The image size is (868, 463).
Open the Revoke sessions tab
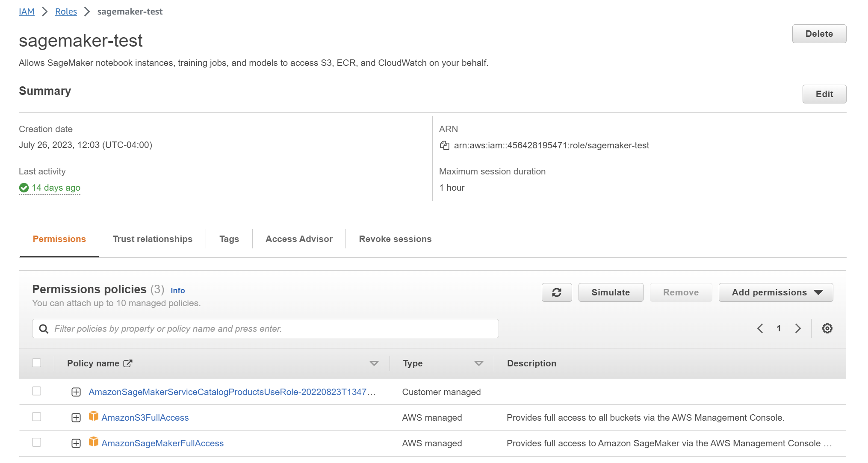point(395,239)
